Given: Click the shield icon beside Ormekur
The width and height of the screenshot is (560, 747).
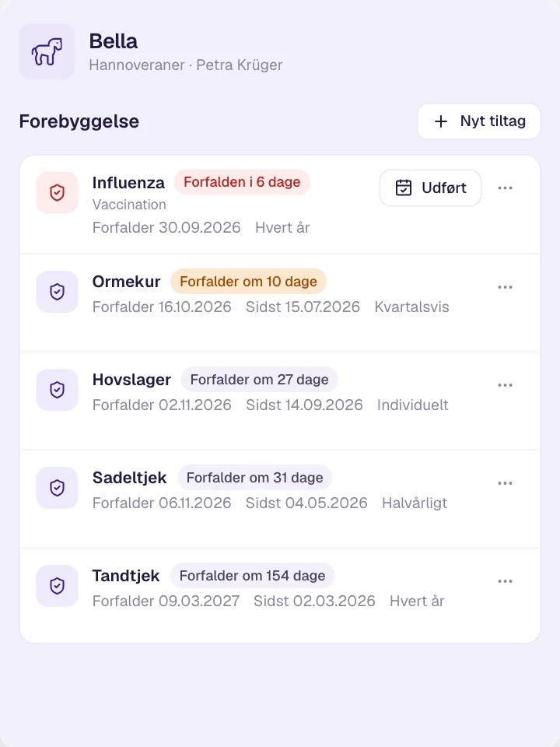Looking at the screenshot, I should (57, 292).
